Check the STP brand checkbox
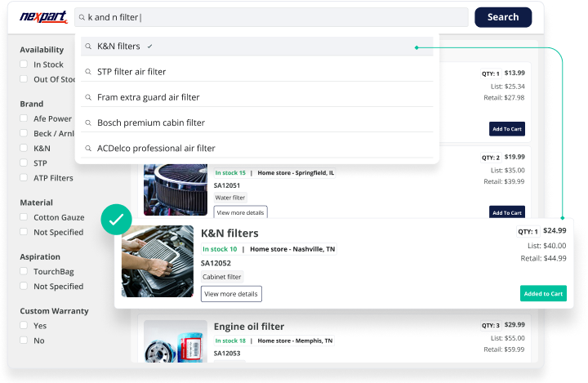The width and height of the screenshot is (588, 383). 24,163
